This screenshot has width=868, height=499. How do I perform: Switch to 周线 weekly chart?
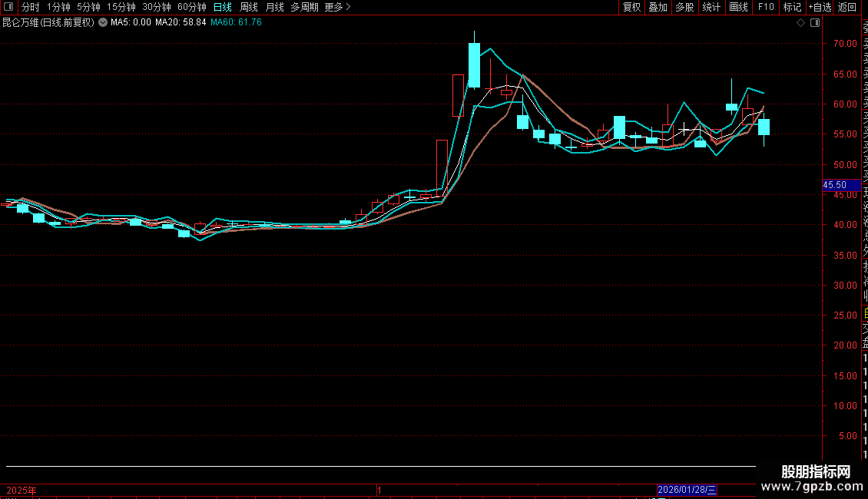(249, 7)
